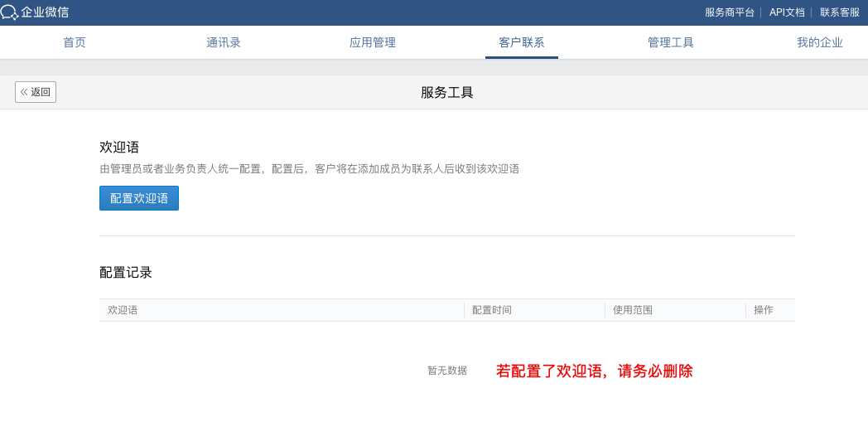Click the 操作 column header
This screenshot has height=422, width=868.
[763, 310]
